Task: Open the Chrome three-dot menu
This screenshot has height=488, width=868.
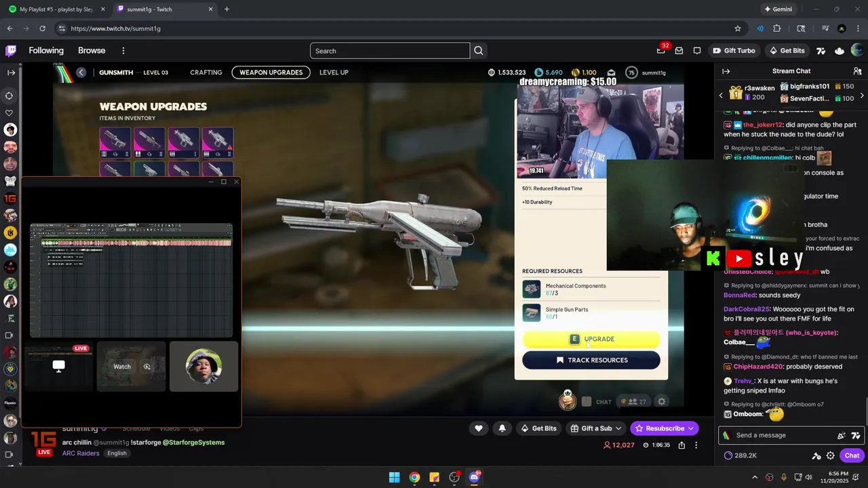Action: point(857,28)
